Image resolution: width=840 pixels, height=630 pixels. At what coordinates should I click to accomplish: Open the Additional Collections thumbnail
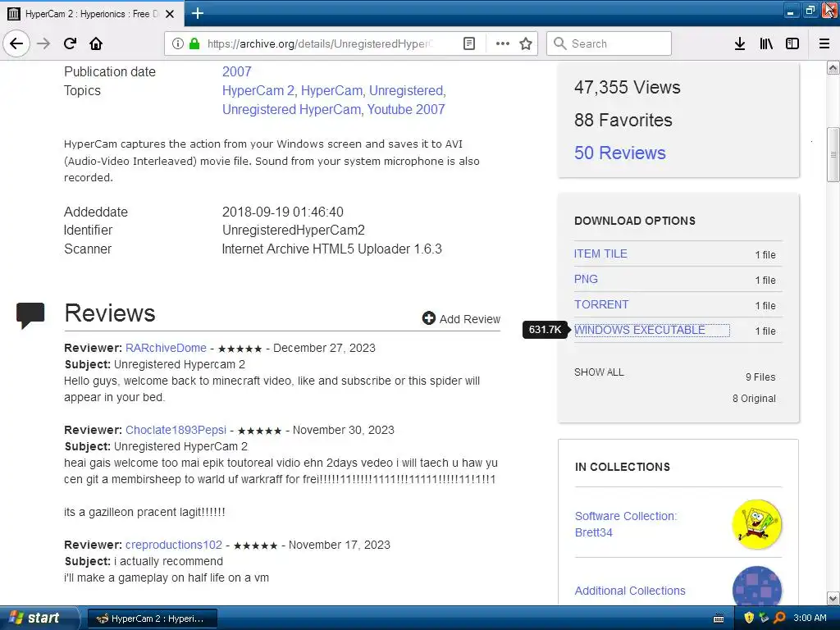coord(756,586)
